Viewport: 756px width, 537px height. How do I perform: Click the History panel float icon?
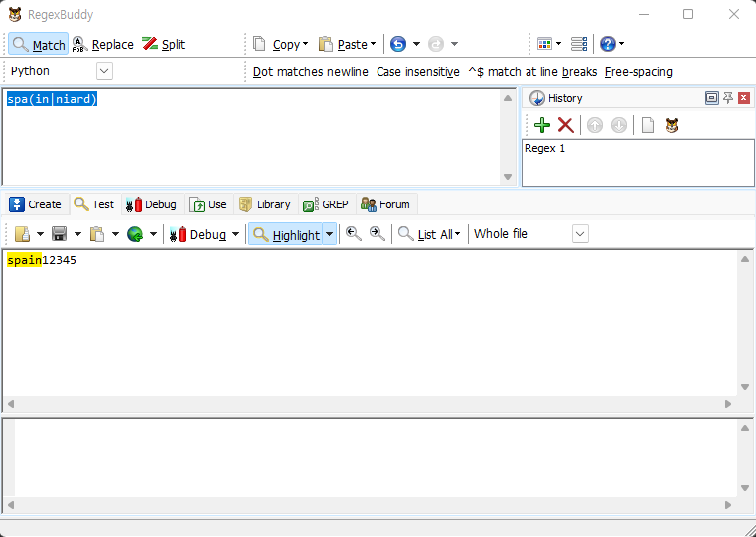(x=711, y=98)
